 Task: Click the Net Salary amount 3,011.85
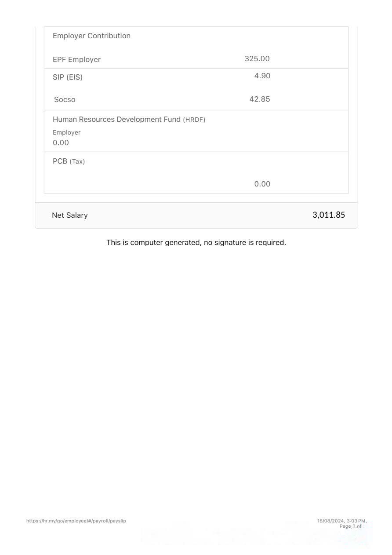point(328,215)
